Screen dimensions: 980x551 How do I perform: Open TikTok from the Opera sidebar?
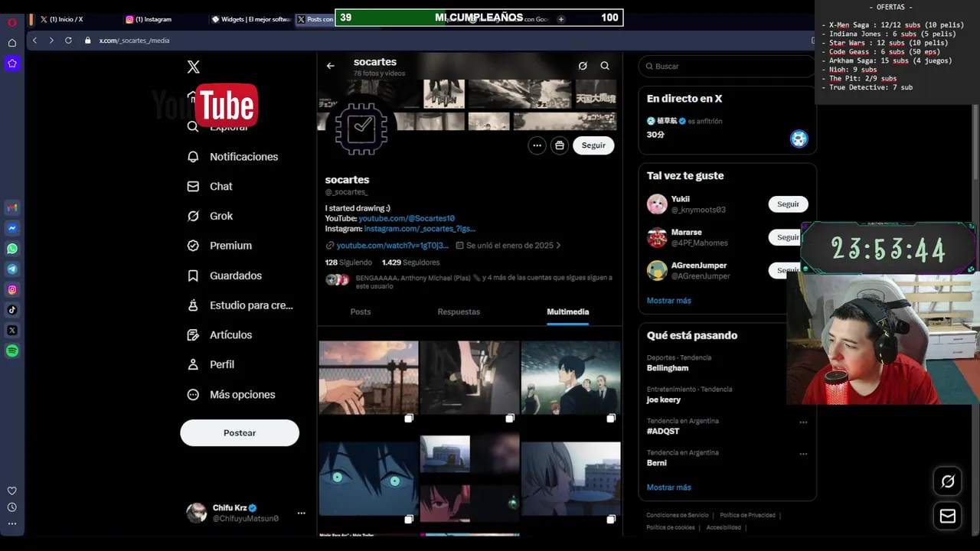pyautogui.click(x=12, y=310)
